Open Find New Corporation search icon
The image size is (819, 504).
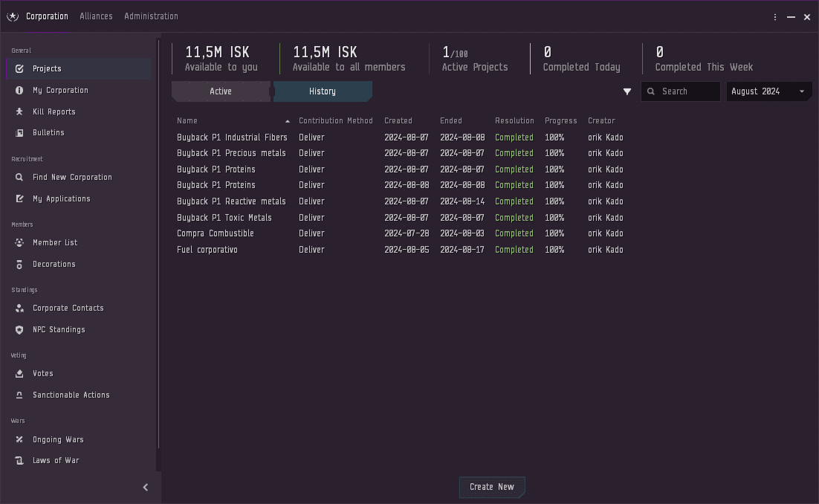point(19,177)
